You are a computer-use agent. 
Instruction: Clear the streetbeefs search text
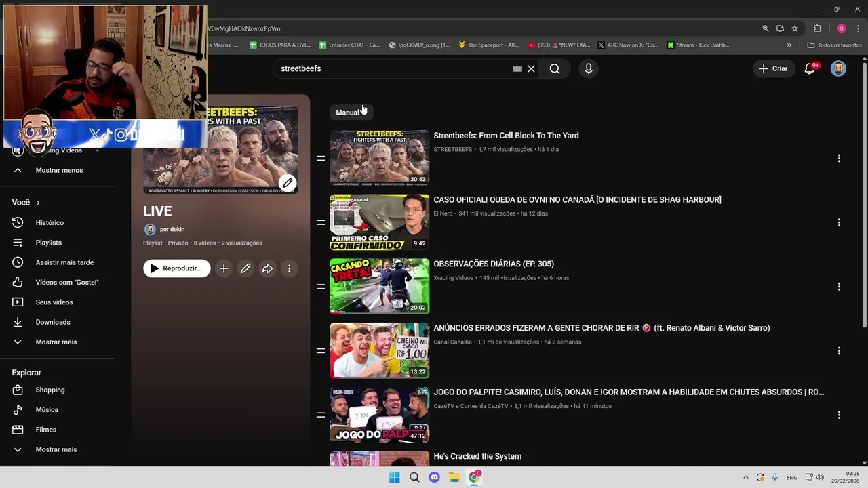click(531, 68)
